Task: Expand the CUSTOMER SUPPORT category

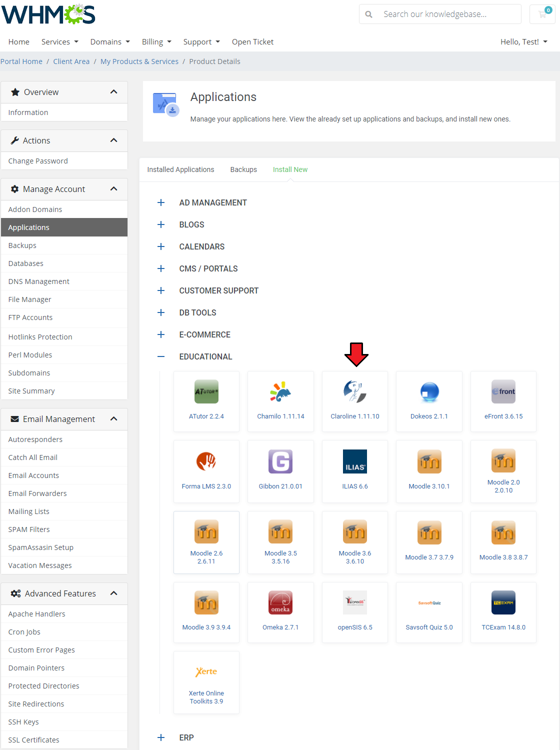Action: 161,290
